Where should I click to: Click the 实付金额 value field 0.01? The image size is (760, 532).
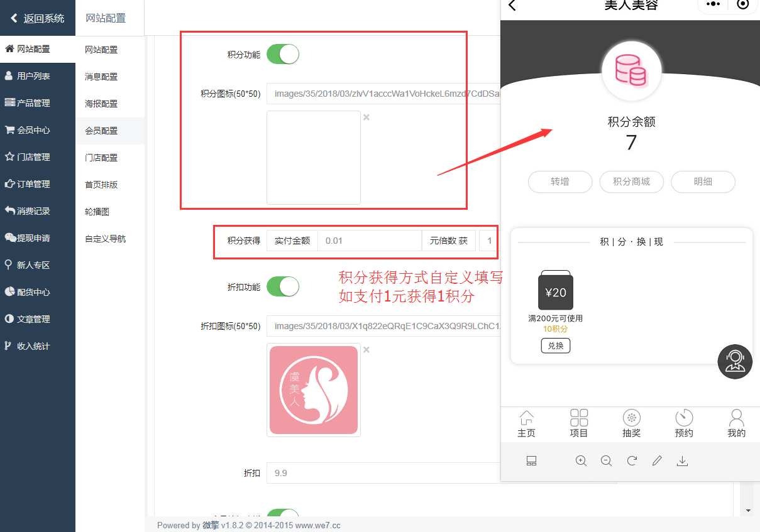click(369, 241)
